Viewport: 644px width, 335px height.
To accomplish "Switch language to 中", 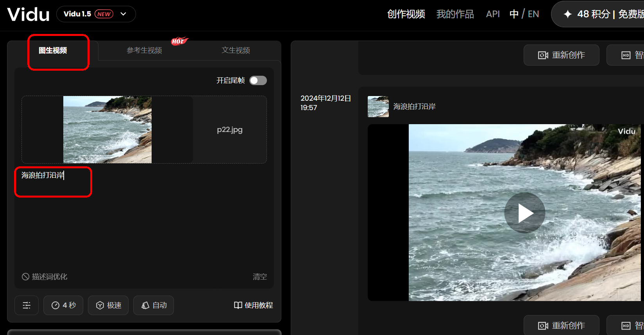I will pos(514,14).
